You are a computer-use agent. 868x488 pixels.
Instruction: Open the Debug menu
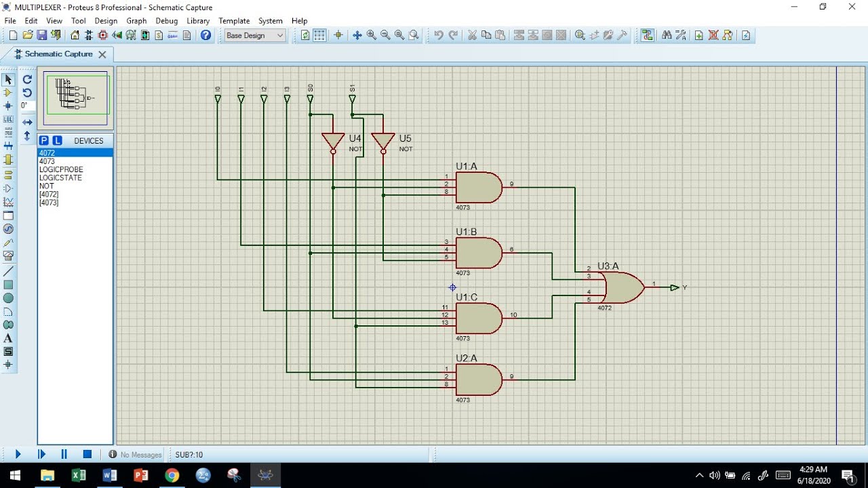point(167,21)
